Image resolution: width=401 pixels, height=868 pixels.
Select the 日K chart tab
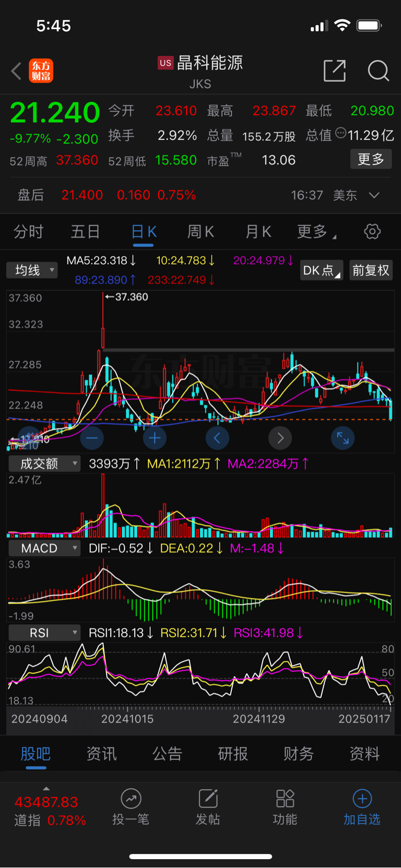tap(144, 231)
